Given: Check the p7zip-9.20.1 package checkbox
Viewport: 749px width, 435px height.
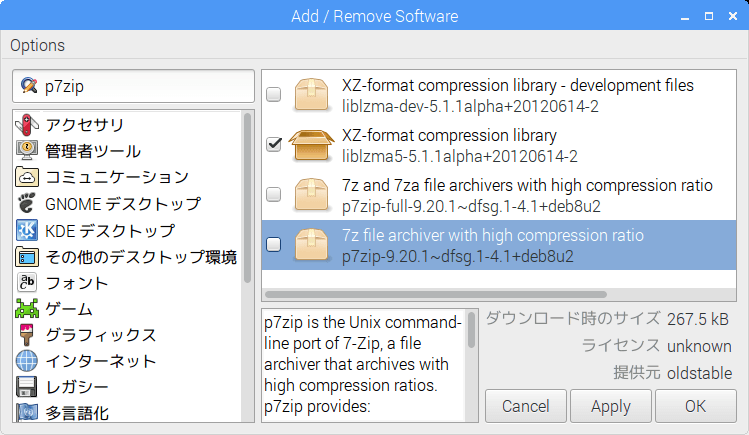Looking at the screenshot, I should pos(274,245).
